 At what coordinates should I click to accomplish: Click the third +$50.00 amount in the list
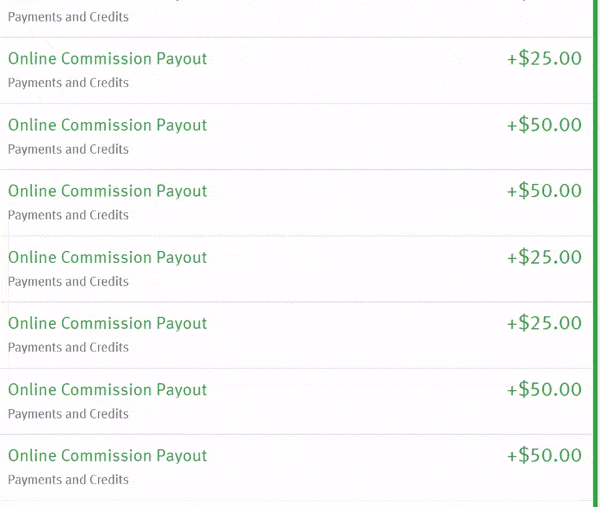pos(544,390)
